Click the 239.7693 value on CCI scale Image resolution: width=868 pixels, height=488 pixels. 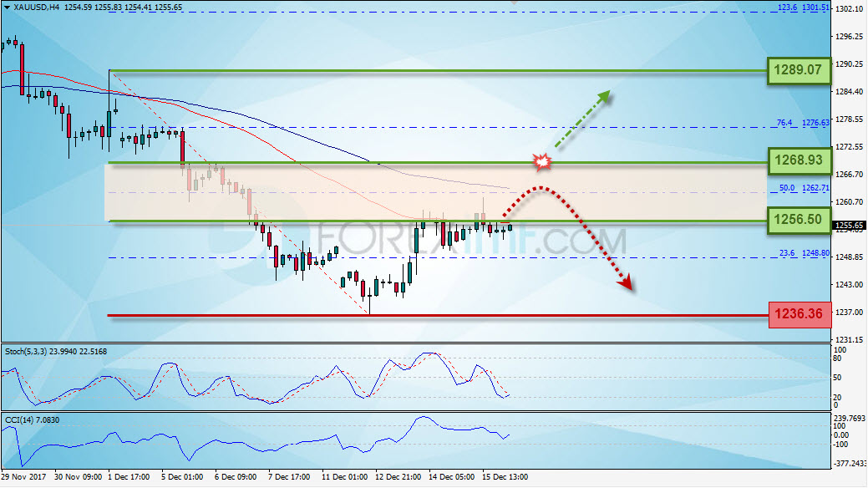pos(849,418)
